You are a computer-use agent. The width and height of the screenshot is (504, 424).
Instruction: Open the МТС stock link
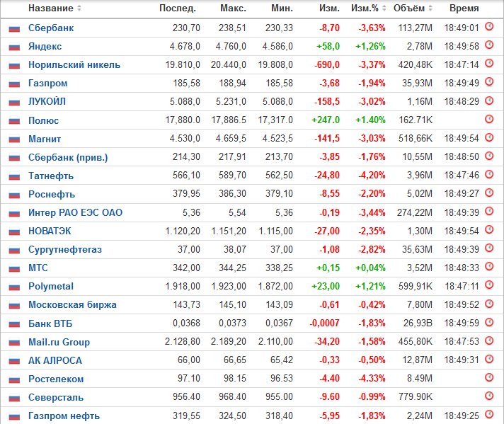tap(38, 268)
